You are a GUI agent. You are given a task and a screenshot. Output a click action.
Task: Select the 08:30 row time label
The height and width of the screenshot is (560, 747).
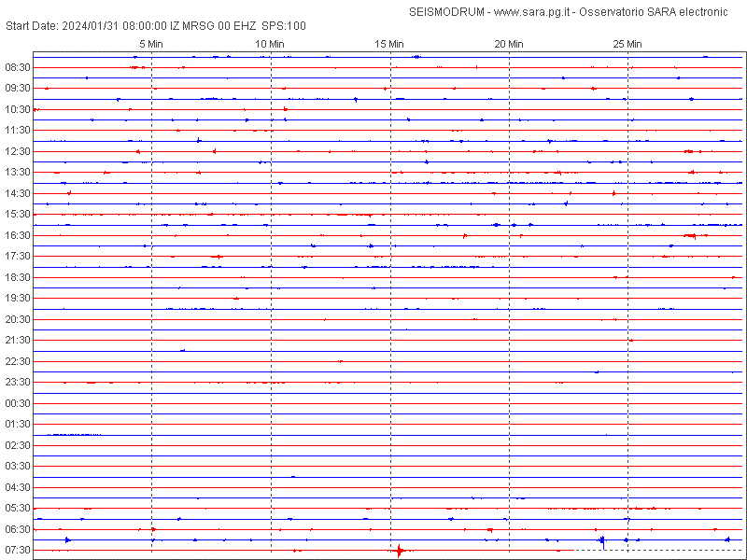[x=18, y=67]
